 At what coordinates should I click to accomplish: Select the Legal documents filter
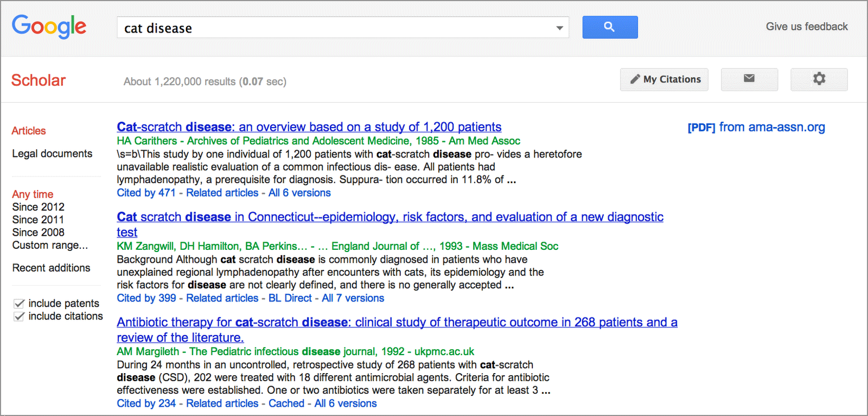click(52, 154)
